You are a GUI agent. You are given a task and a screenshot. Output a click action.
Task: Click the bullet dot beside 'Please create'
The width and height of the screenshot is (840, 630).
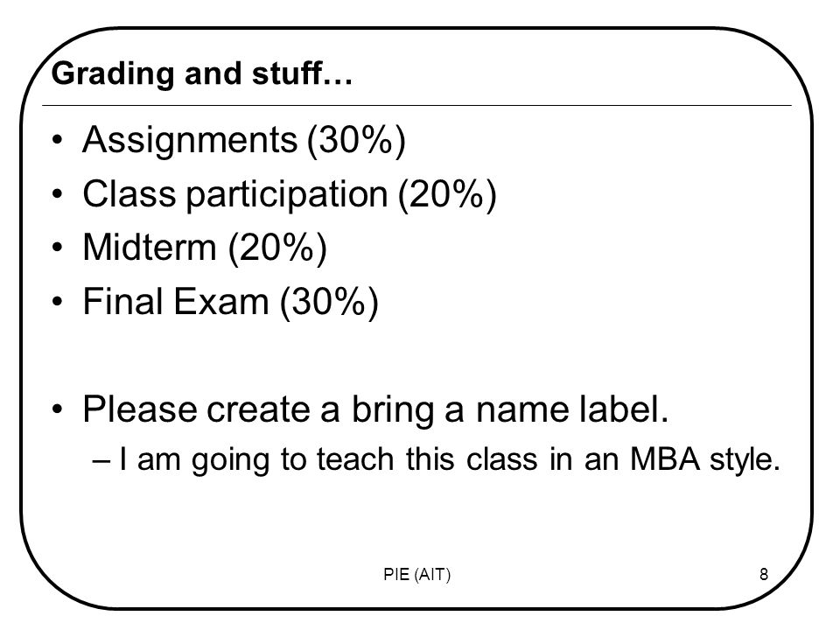[58, 409]
